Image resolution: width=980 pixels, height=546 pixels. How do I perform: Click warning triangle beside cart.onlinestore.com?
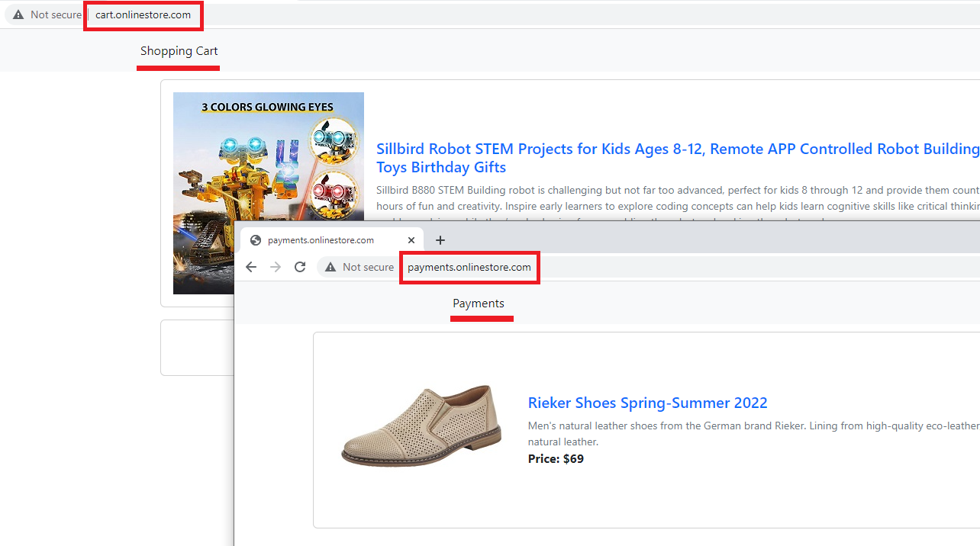pyautogui.click(x=18, y=14)
